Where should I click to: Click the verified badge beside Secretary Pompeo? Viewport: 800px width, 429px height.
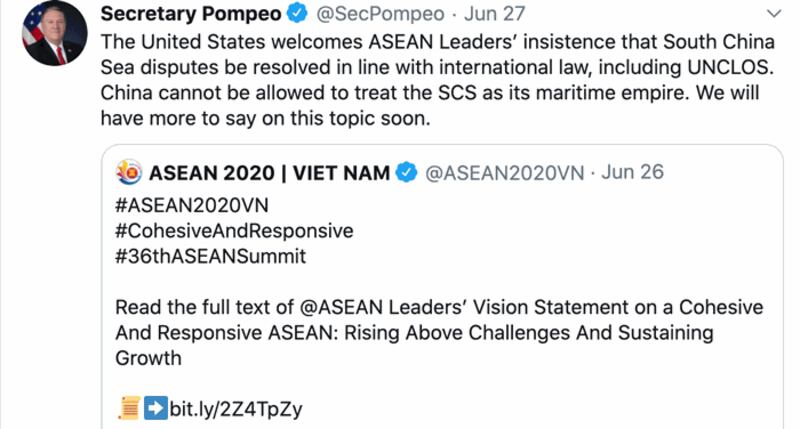point(298,14)
